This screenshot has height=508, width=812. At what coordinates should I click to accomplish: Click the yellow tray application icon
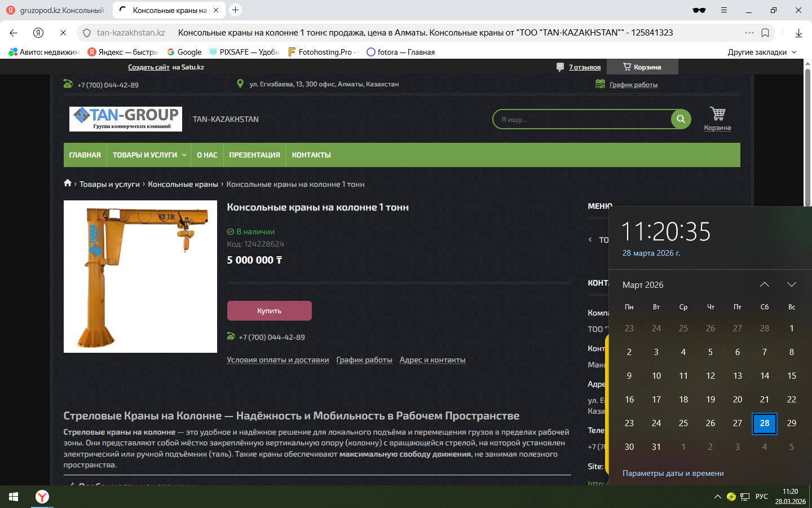[x=731, y=497]
